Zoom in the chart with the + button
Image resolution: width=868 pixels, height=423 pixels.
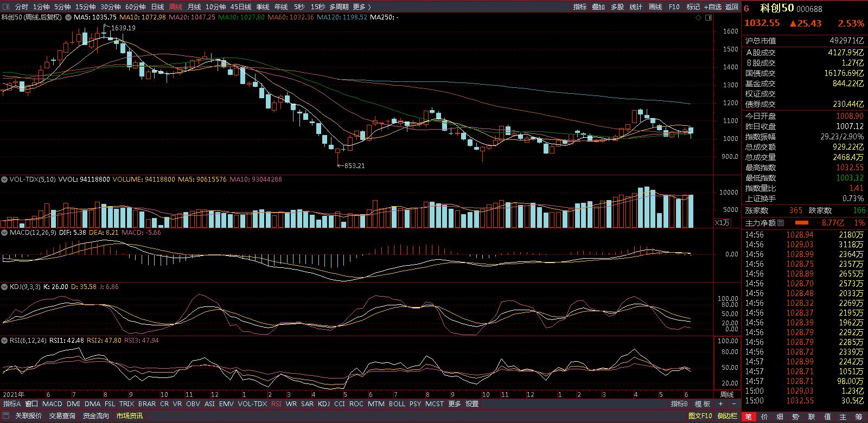pyautogui.click(x=720, y=404)
